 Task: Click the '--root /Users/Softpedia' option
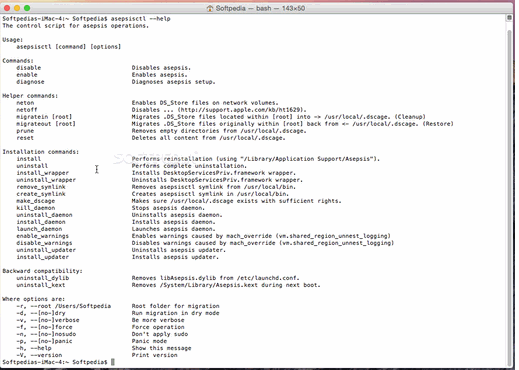71,306
